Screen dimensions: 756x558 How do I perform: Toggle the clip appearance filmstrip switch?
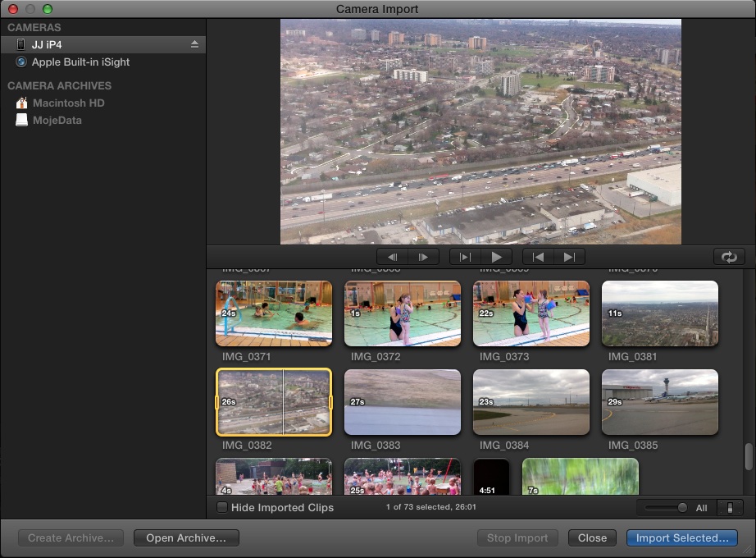(x=730, y=507)
